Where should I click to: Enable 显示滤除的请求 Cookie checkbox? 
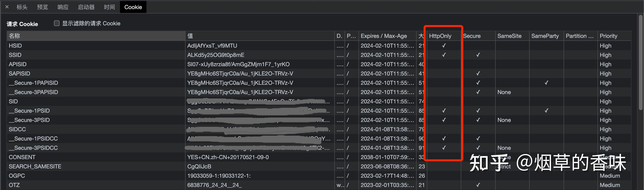point(57,23)
